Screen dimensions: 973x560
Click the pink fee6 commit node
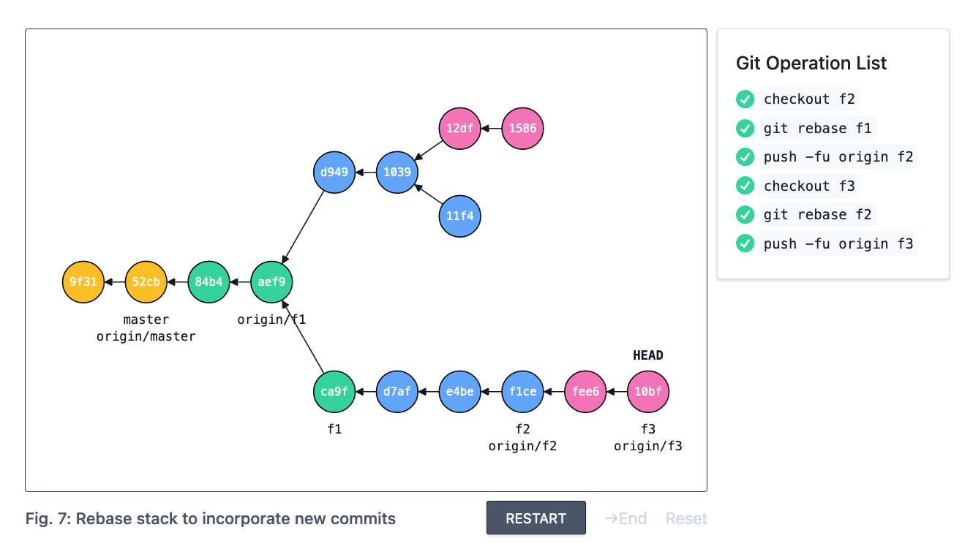tap(585, 391)
